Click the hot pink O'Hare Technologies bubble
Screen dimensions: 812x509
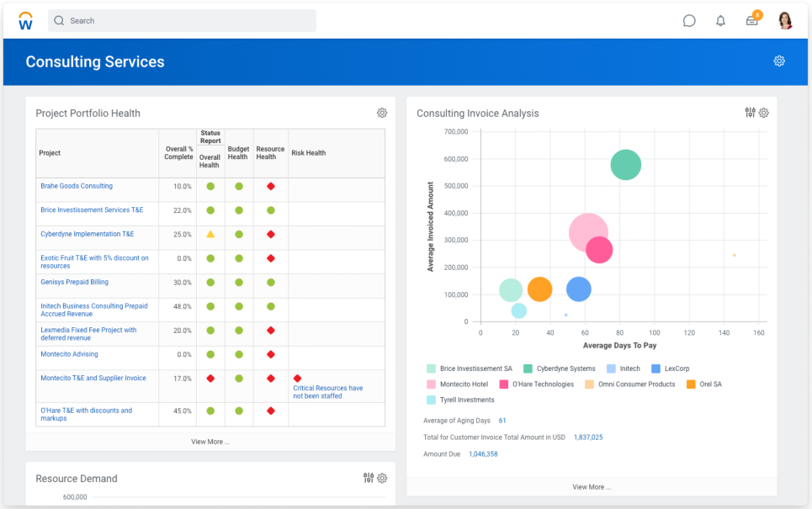(601, 251)
